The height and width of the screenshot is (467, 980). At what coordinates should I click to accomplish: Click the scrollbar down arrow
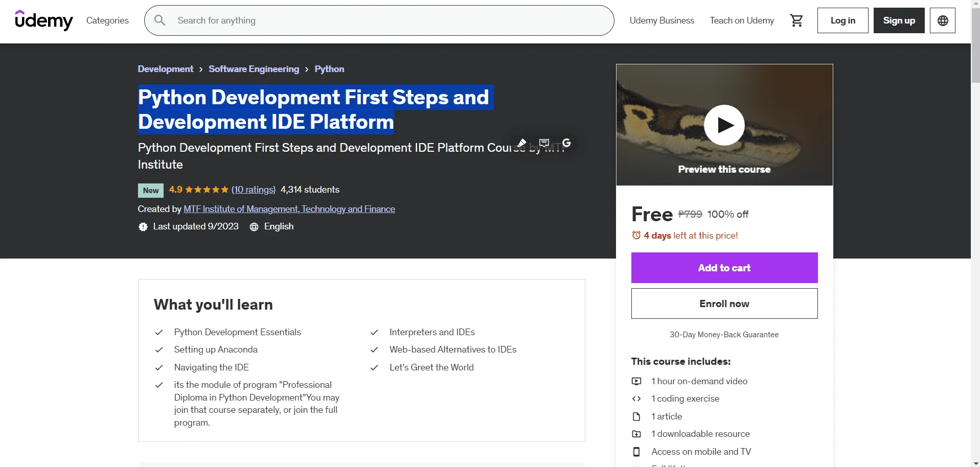coord(975,462)
